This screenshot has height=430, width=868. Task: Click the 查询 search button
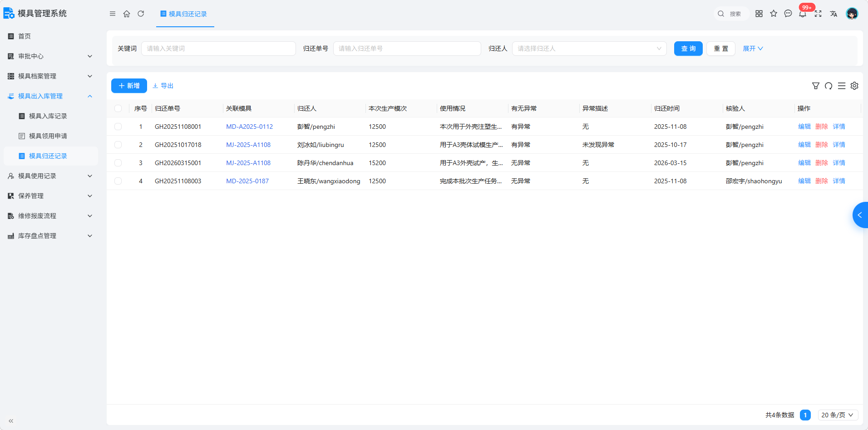(688, 49)
